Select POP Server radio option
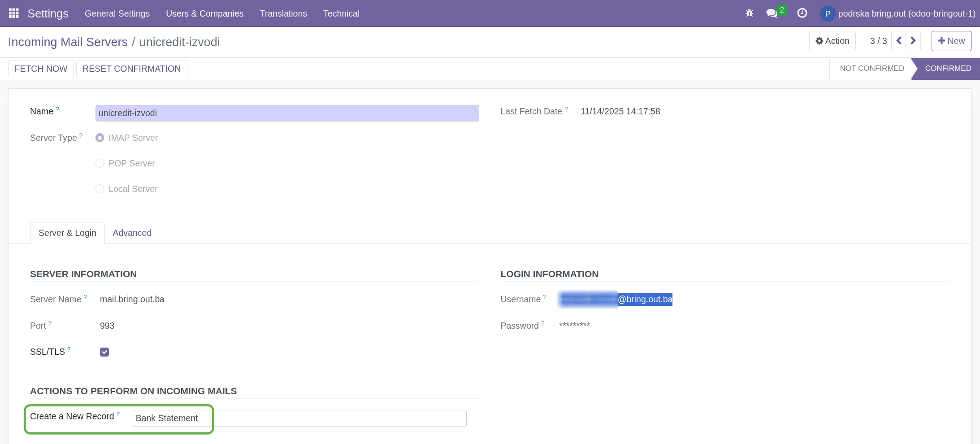Image resolution: width=980 pixels, height=444 pixels. (100, 164)
